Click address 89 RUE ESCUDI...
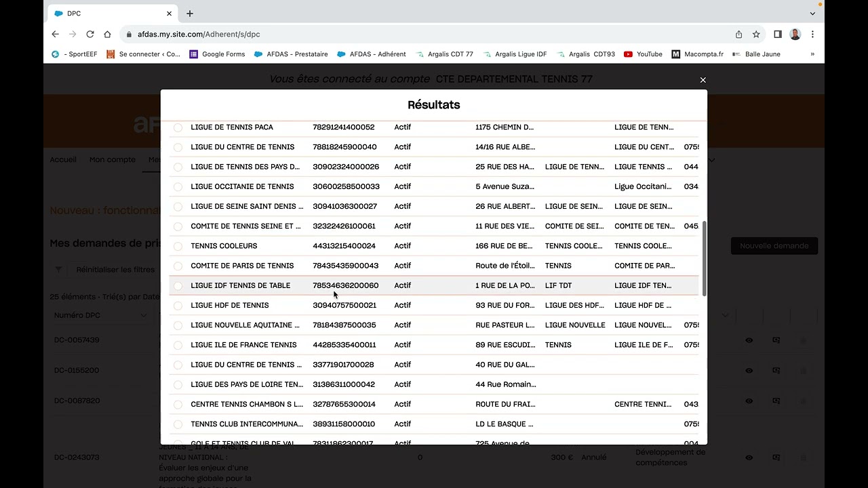Screen dimensions: 868x488 [x=505, y=345]
